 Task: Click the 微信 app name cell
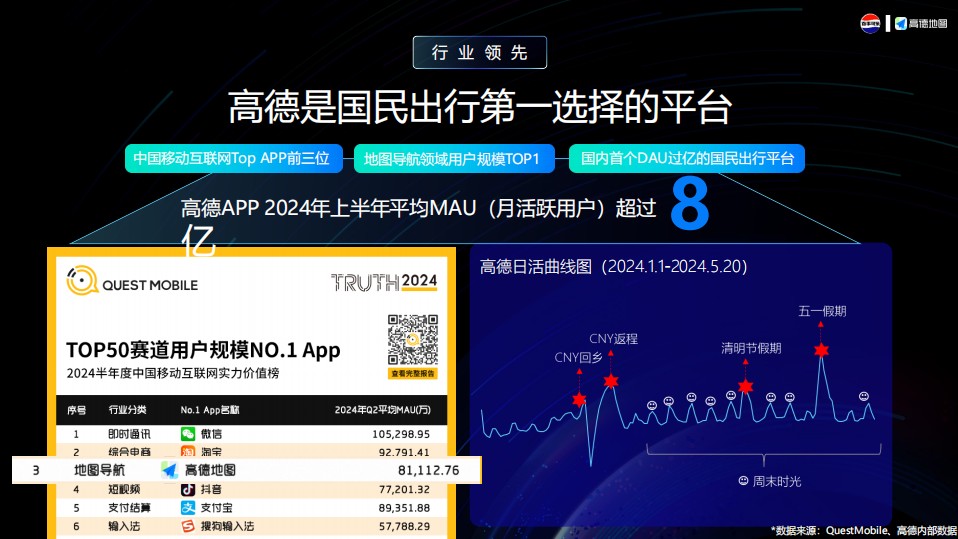pos(211,434)
